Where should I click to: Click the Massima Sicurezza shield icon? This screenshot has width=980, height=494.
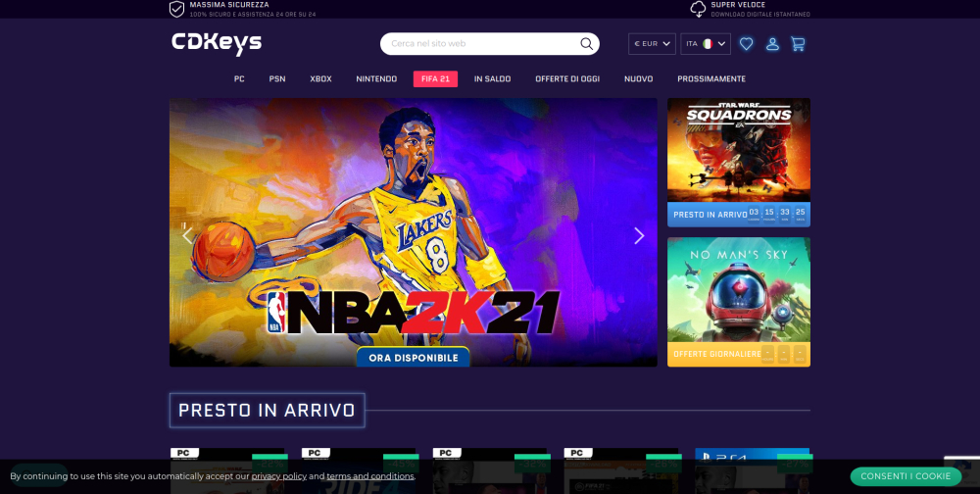176,9
